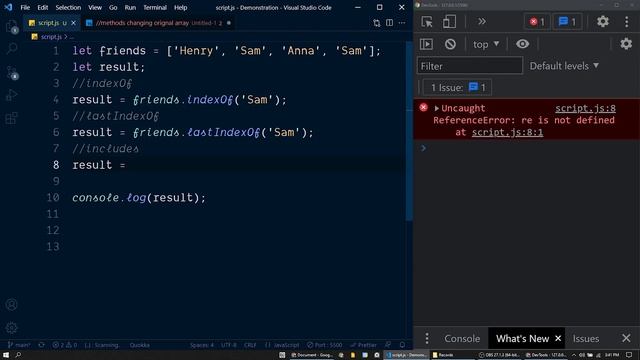The image size is (640, 360).
Task: Create a live expression with the eye icon
Action: coord(522,44)
